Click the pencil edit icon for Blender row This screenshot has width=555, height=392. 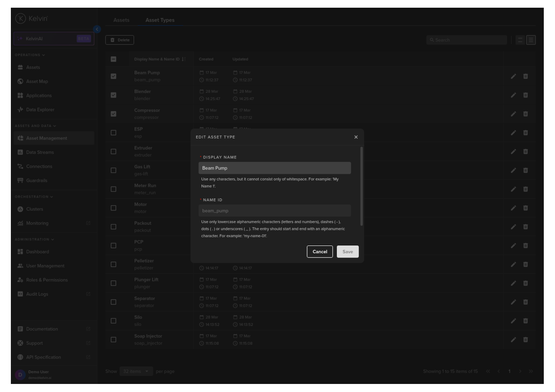tap(513, 95)
